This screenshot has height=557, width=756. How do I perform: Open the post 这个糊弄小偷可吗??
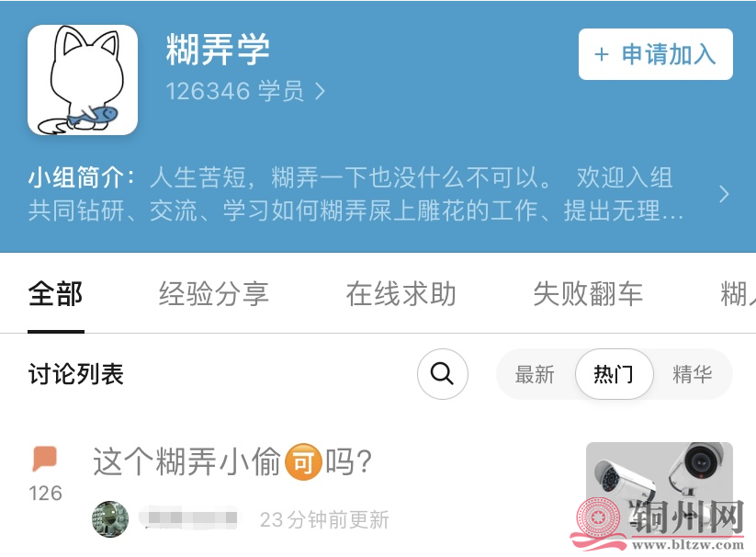[232, 461]
